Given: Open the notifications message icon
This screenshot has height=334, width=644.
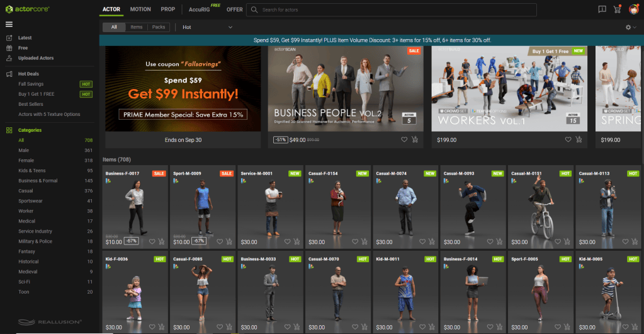Looking at the screenshot, I should pyautogui.click(x=602, y=9).
